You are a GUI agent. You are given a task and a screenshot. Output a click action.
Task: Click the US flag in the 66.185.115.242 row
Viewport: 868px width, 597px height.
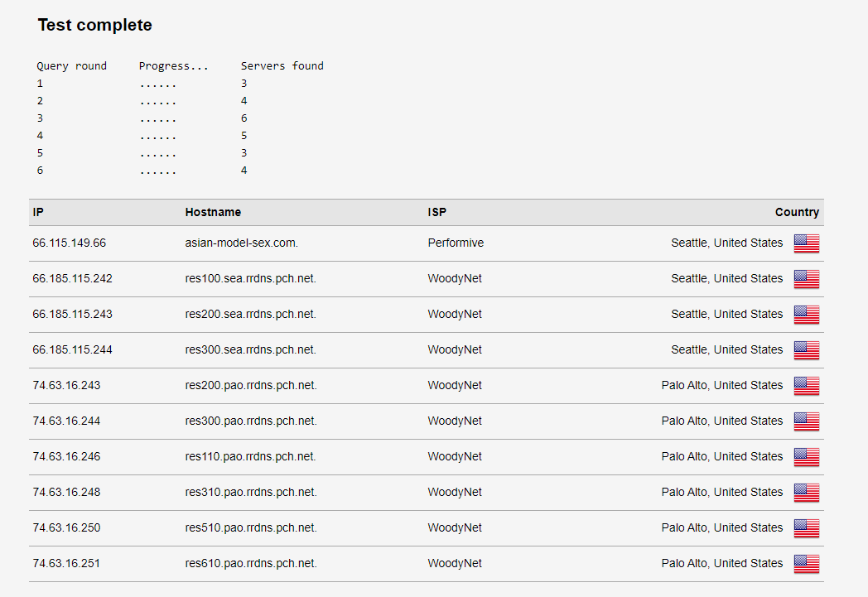[x=807, y=279]
